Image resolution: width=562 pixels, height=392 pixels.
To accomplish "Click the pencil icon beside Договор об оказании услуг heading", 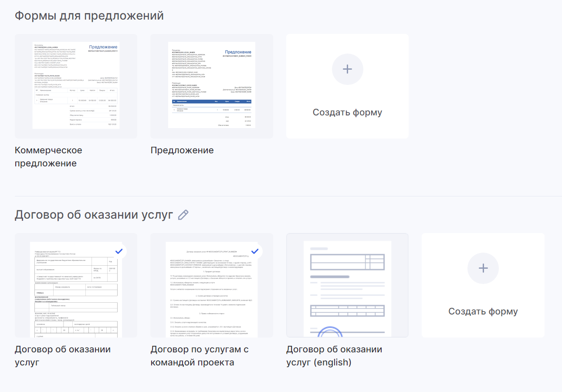I will [183, 215].
